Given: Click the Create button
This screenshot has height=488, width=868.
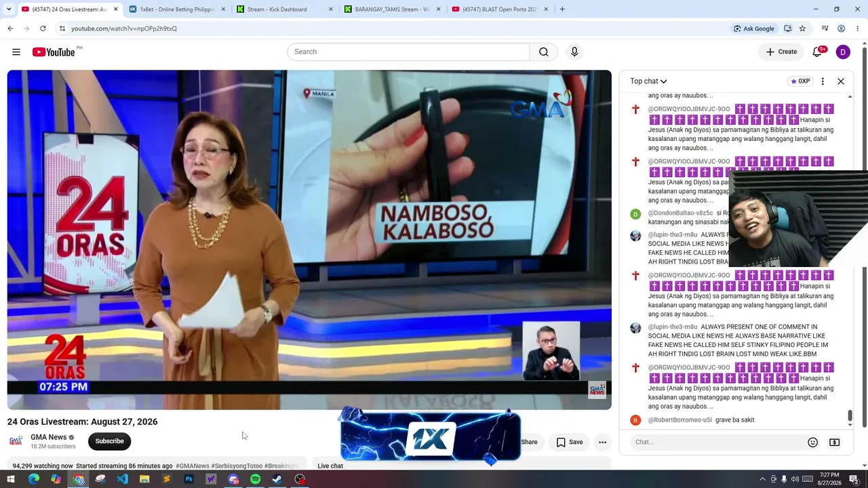Looking at the screenshot, I should pyautogui.click(x=781, y=52).
